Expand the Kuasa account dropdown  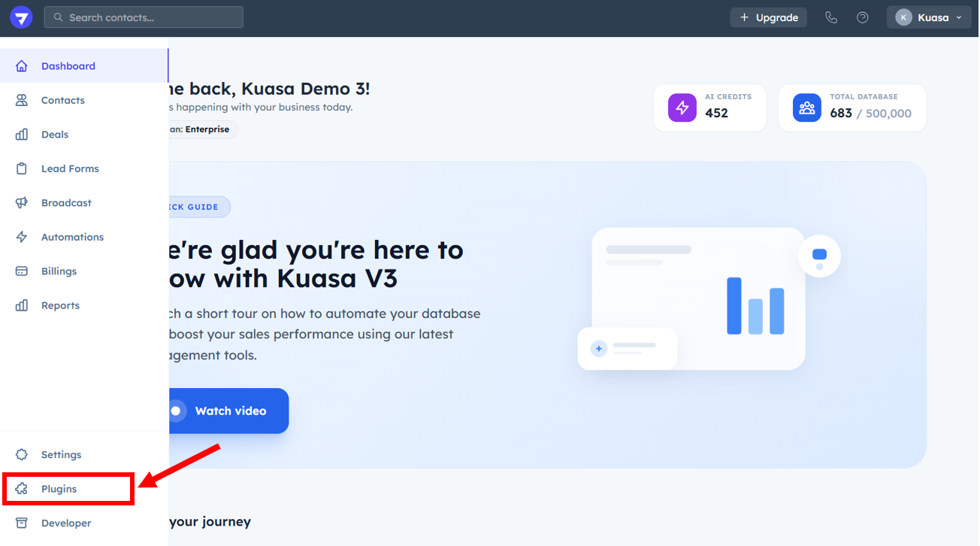click(929, 17)
